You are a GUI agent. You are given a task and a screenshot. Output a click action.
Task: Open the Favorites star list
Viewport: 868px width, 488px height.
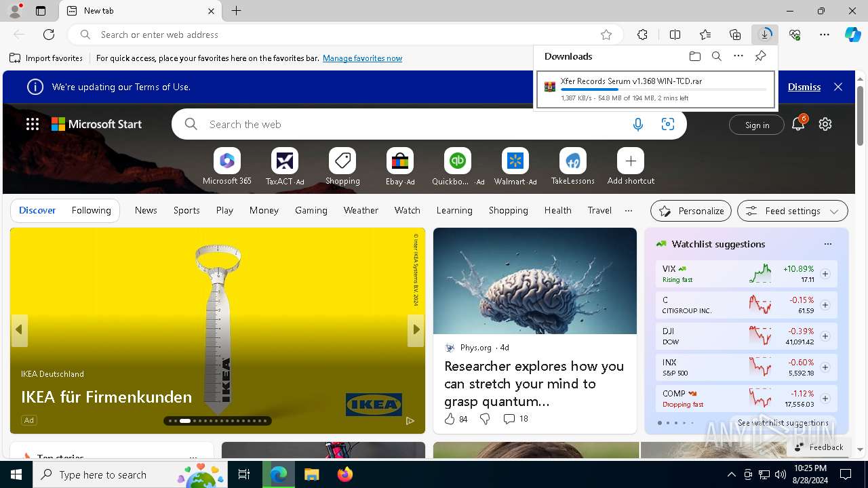coord(705,35)
